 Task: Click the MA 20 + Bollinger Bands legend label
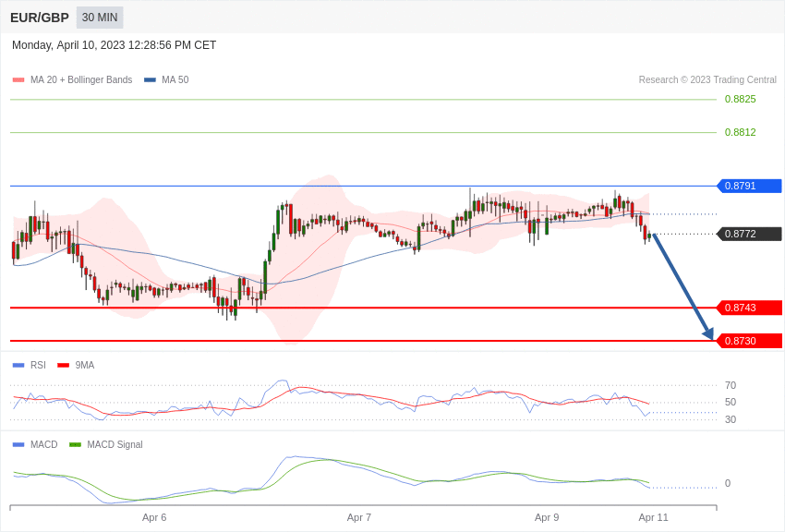click(x=81, y=79)
